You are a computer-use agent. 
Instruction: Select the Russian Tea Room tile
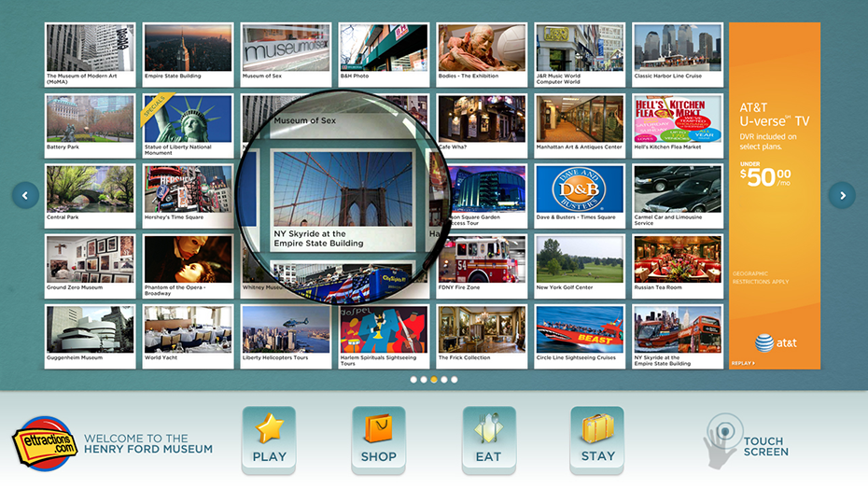tap(678, 266)
